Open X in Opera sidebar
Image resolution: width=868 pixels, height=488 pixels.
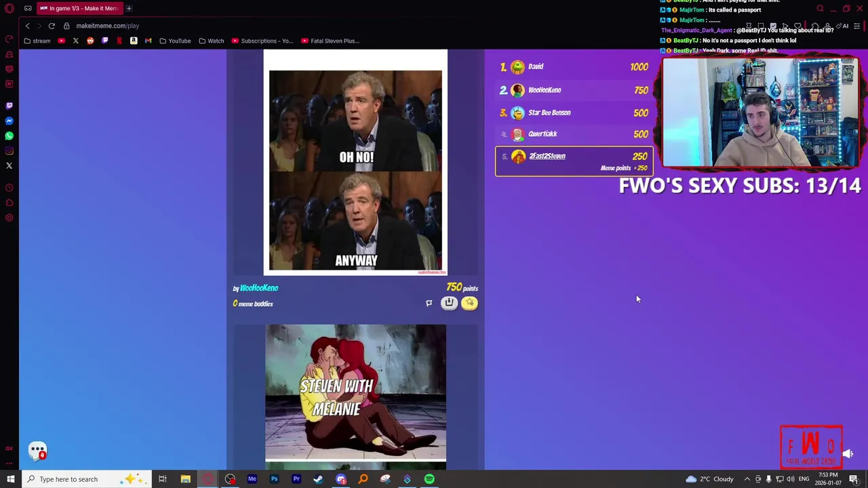pos(9,165)
